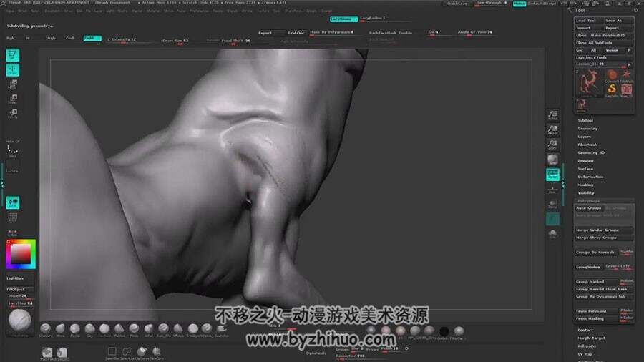Screen dimensions: 644x362
Task: Open the Dots stroke type picker
Action: (x=12, y=151)
